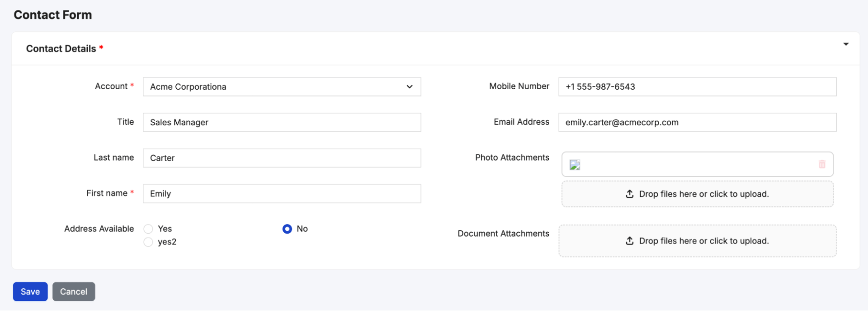This screenshot has height=311, width=868.
Task: Click Document Attachments drop files text
Action: click(x=703, y=241)
